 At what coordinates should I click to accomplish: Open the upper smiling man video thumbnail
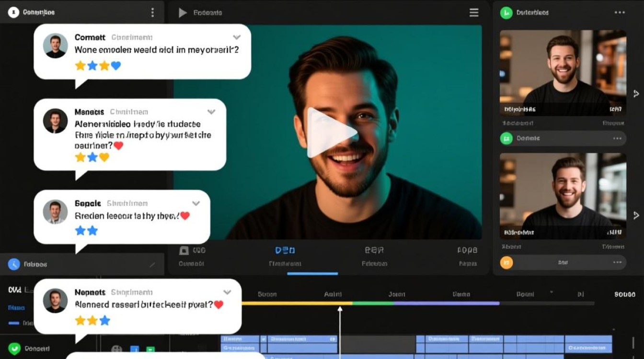click(563, 73)
